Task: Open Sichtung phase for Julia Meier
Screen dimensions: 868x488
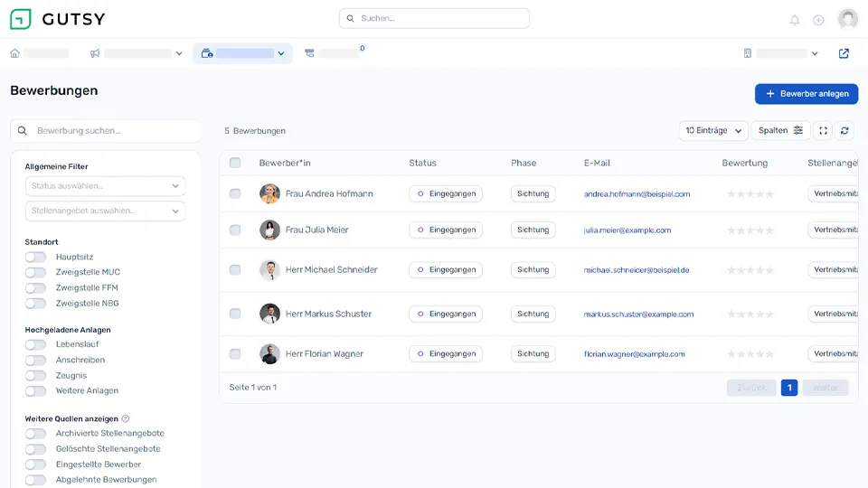Action: 533,230
